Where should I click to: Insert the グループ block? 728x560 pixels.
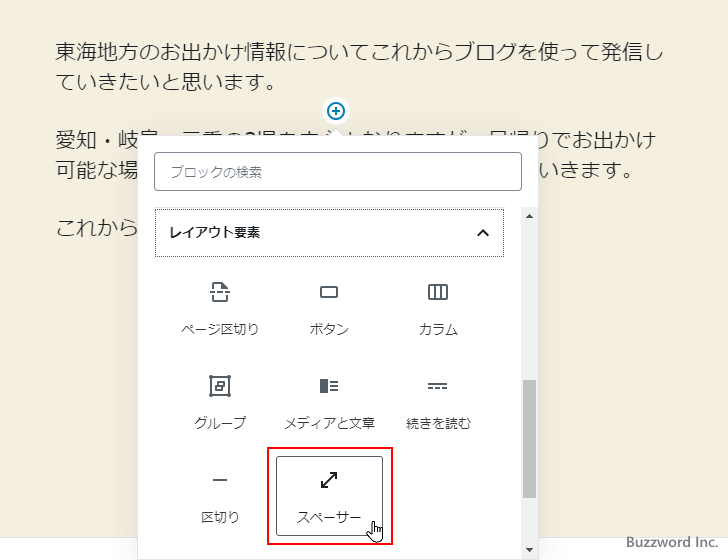click(x=220, y=402)
